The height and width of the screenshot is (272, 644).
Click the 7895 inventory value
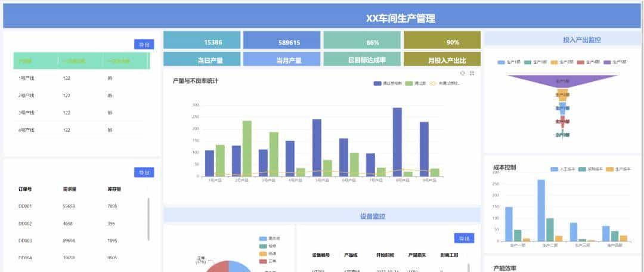pos(112,206)
